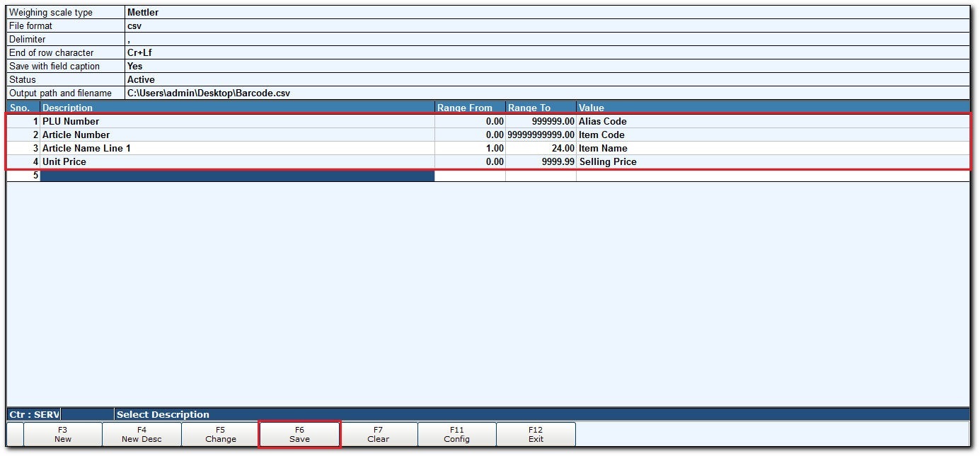Select the F4 New Desc button

142,434
